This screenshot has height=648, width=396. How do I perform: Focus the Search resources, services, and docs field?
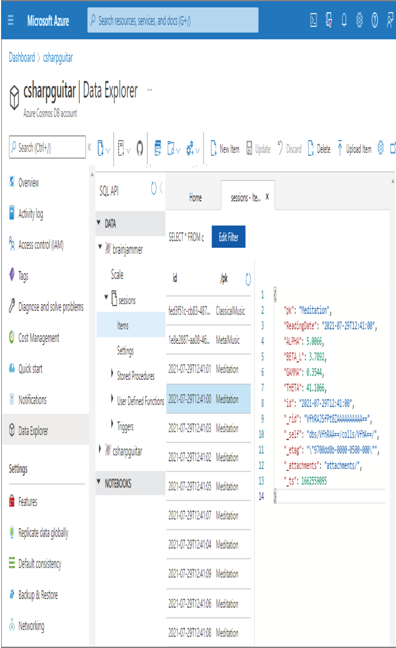coord(173,20)
